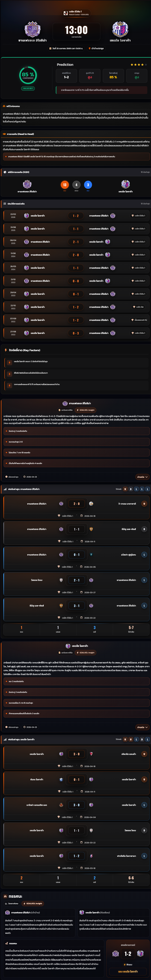The image size is (151, 980).
Task: Expand อ่านต่อ in Sanfrecce Hiroshima analysis
Action: (x=142, y=477)
